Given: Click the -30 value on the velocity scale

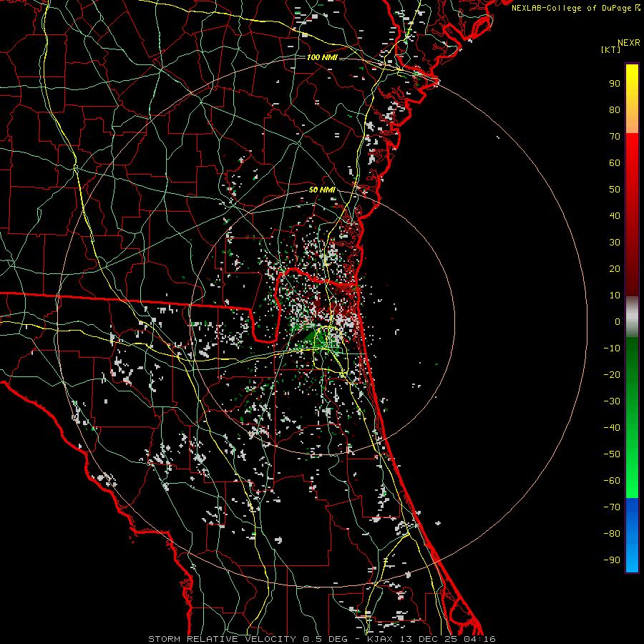Looking at the screenshot, I should (613, 401).
